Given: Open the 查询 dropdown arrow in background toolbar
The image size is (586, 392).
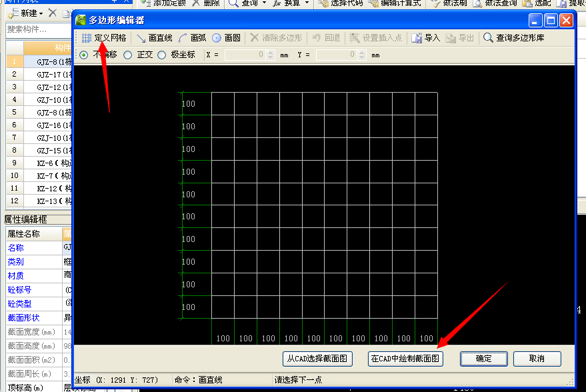Looking at the screenshot, I should 264,3.
